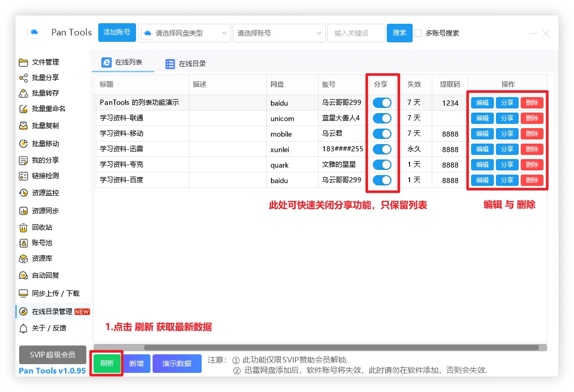
Task: Open 自动回复 chat icon in sidebar
Action: [23, 276]
